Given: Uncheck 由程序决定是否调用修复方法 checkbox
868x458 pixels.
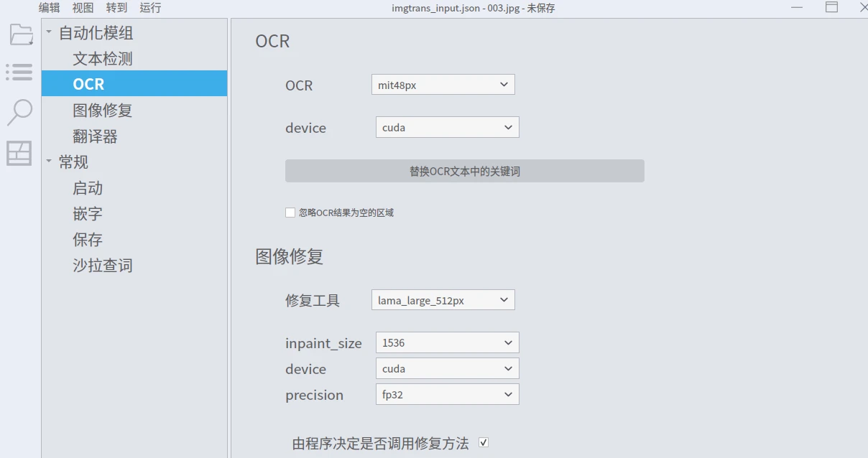Looking at the screenshot, I should (x=484, y=443).
